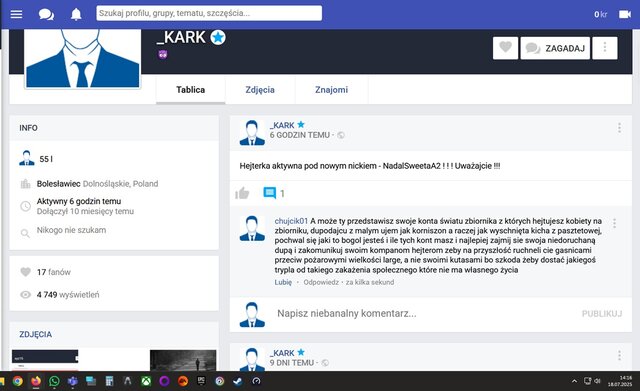Click the purple mask badge under username
The image size is (640, 391).
[162, 54]
